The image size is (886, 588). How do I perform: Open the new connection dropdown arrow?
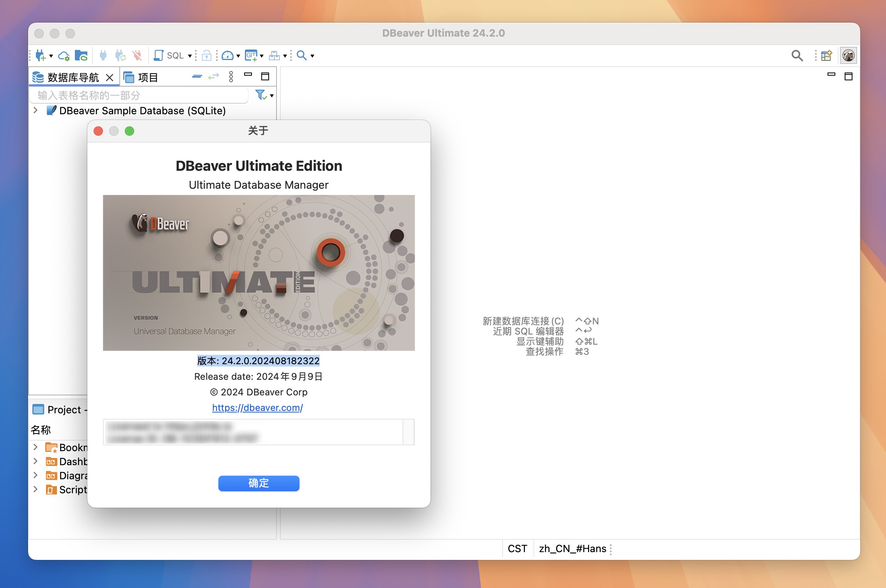click(x=51, y=56)
